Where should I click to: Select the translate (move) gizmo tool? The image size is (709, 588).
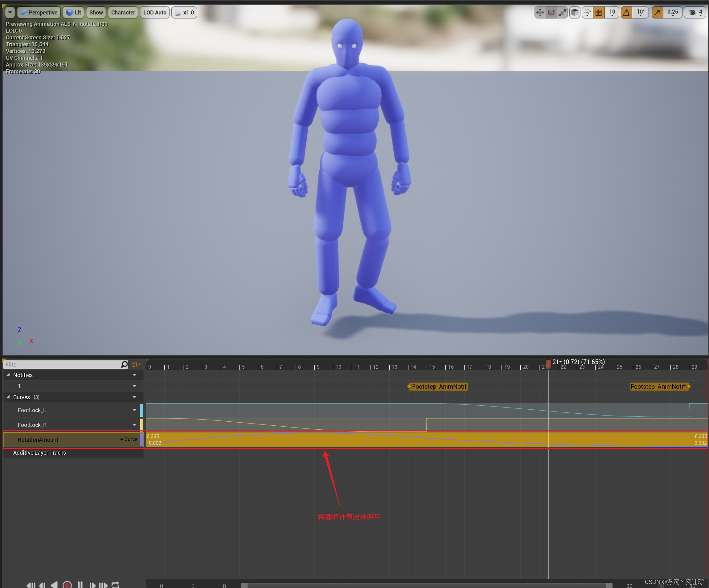pyautogui.click(x=540, y=13)
